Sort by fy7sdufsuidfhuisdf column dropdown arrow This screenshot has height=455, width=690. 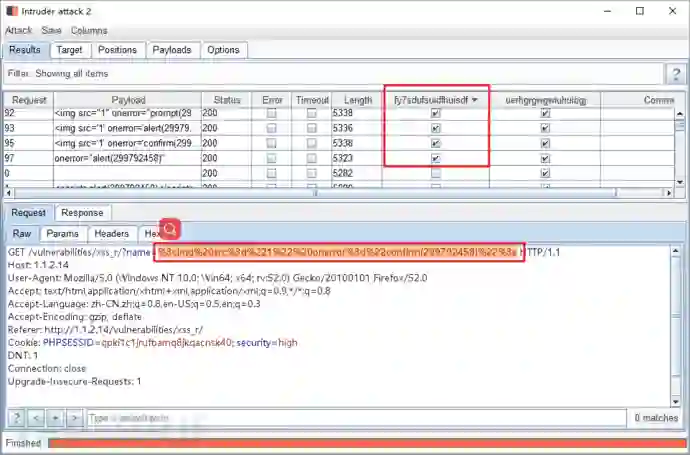[x=474, y=100]
